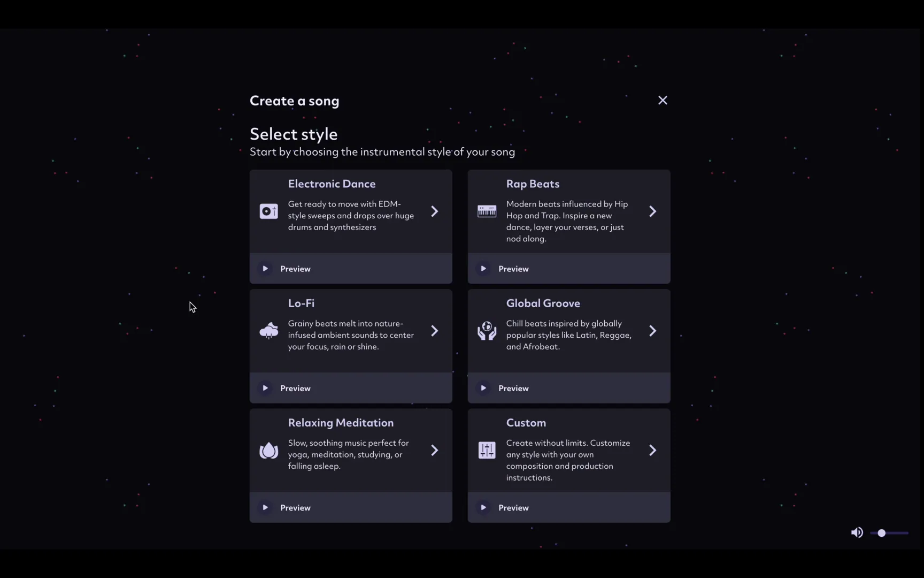The width and height of the screenshot is (924, 578).
Task: Click the Rap Beats keyboard icon
Action: click(x=487, y=211)
